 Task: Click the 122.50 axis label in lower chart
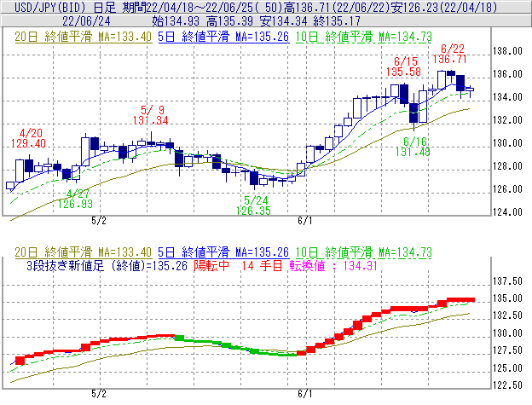pos(507,385)
